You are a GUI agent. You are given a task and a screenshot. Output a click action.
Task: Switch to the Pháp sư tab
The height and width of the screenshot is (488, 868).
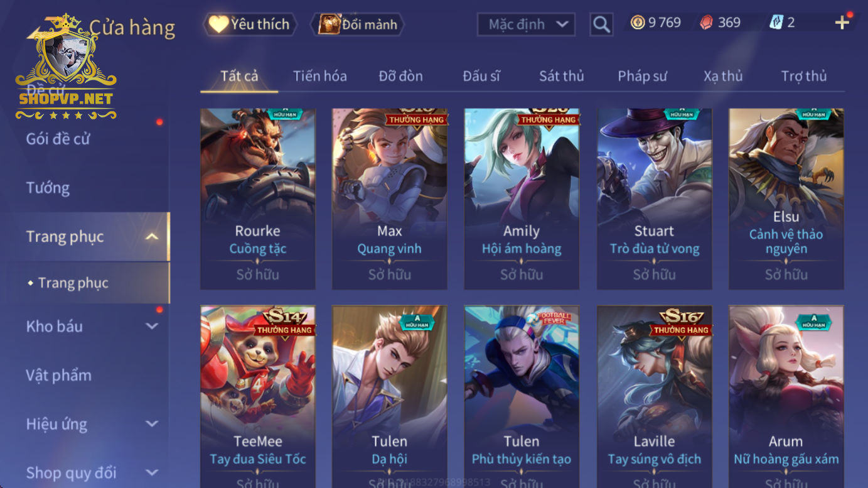[642, 76]
